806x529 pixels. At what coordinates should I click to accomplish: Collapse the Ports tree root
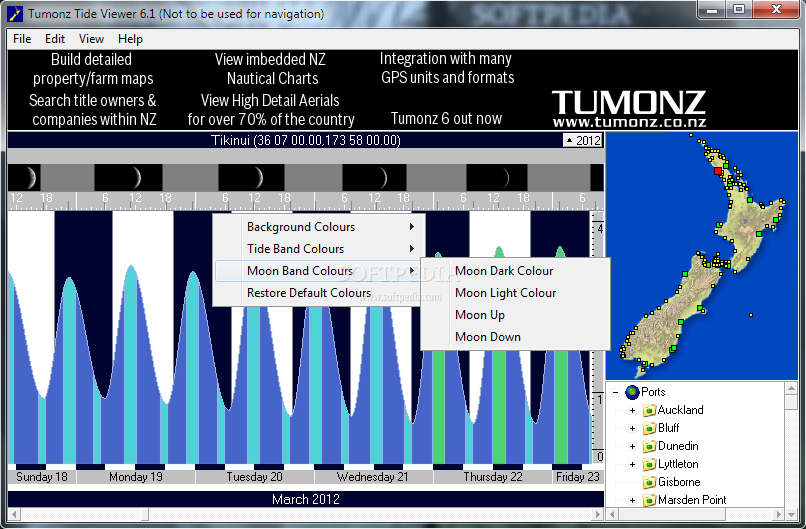pos(615,392)
